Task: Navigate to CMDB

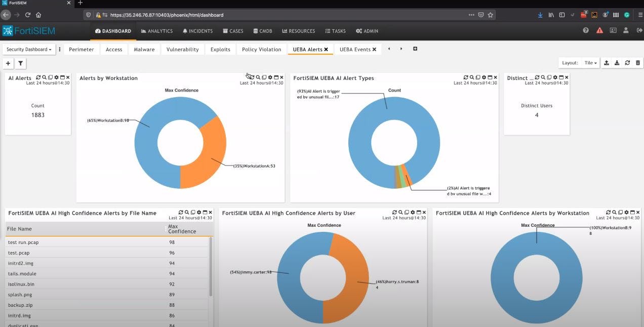Action: click(263, 31)
